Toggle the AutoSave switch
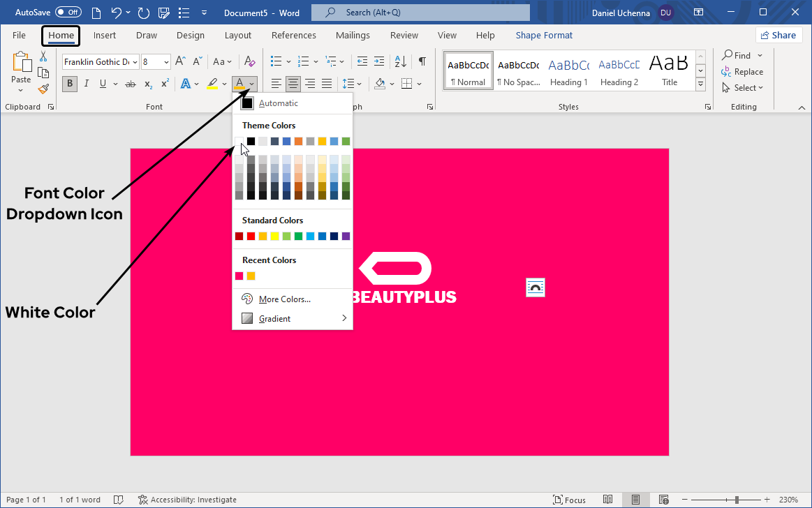This screenshot has height=508, width=812. click(x=68, y=13)
